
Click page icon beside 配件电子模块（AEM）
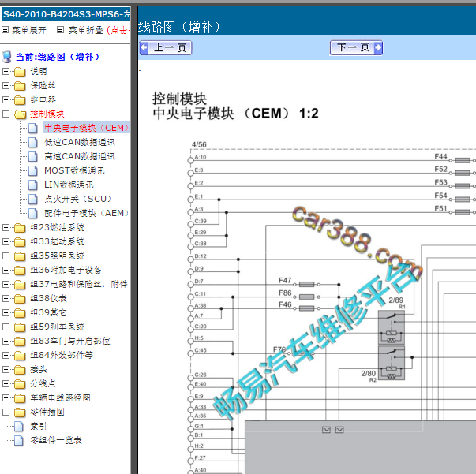click(x=33, y=213)
